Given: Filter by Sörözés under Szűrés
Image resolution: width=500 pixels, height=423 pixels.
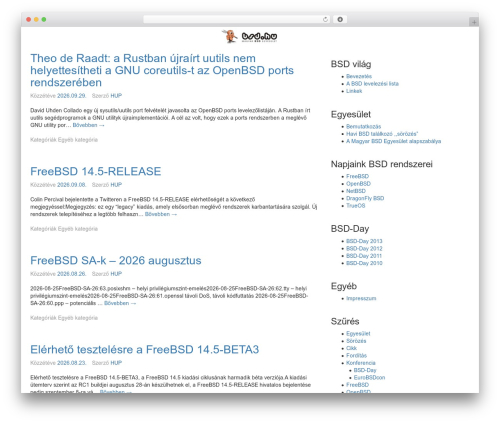Looking at the screenshot, I should [x=356, y=341].
